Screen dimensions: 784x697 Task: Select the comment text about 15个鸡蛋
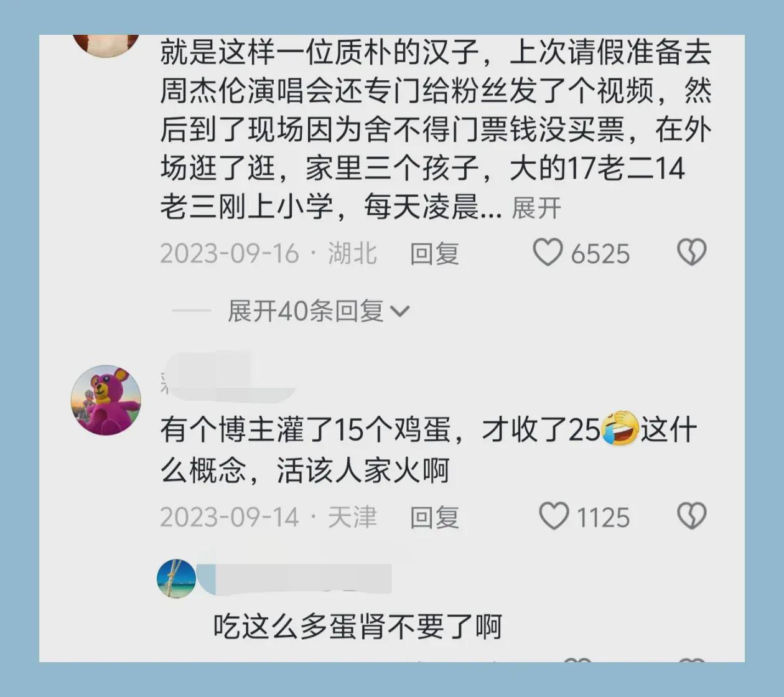coord(429,450)
